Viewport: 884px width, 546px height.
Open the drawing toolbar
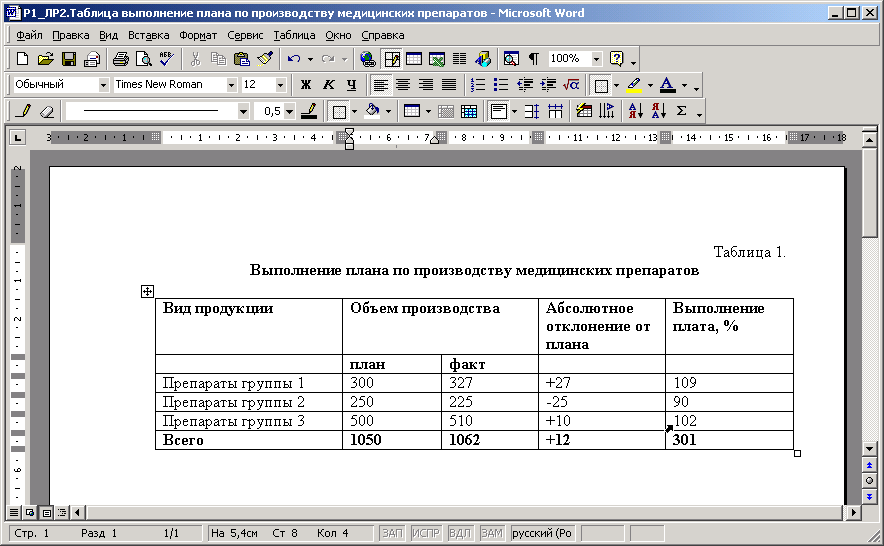(483, 59)
